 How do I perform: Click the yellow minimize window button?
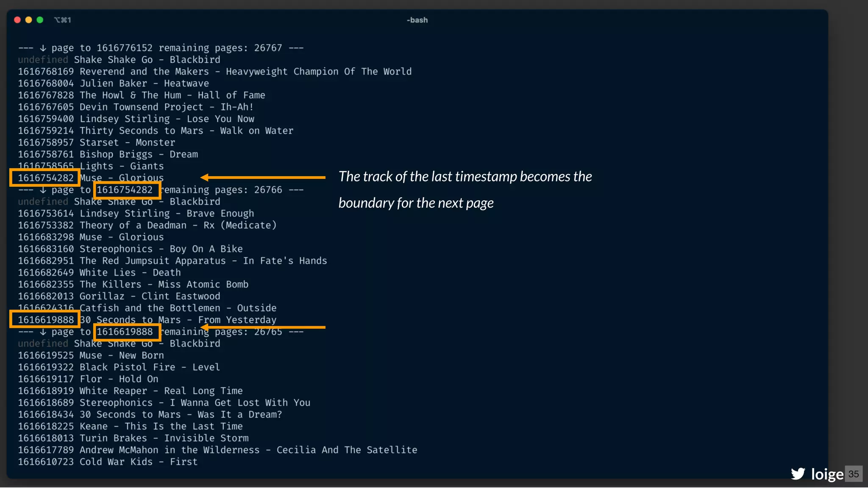[x=29, y=20]
